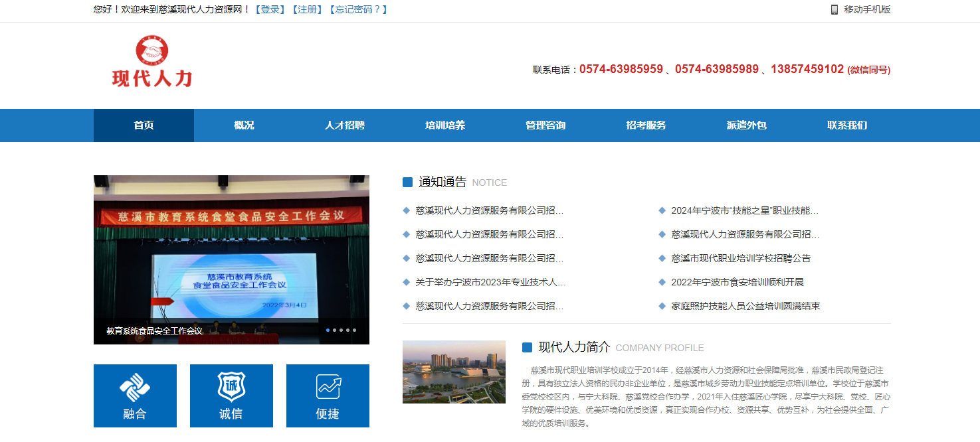Select the active blue carousel dot
This screenshot has width=980, height=442.
328,330
